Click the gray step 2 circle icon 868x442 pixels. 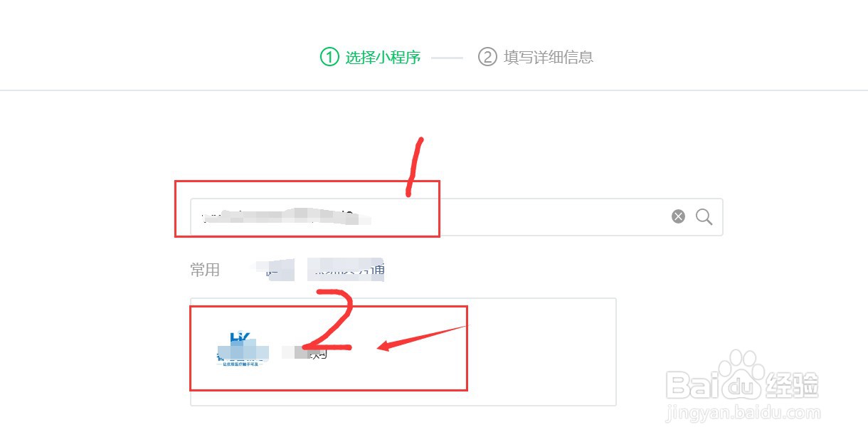[487, 57]
